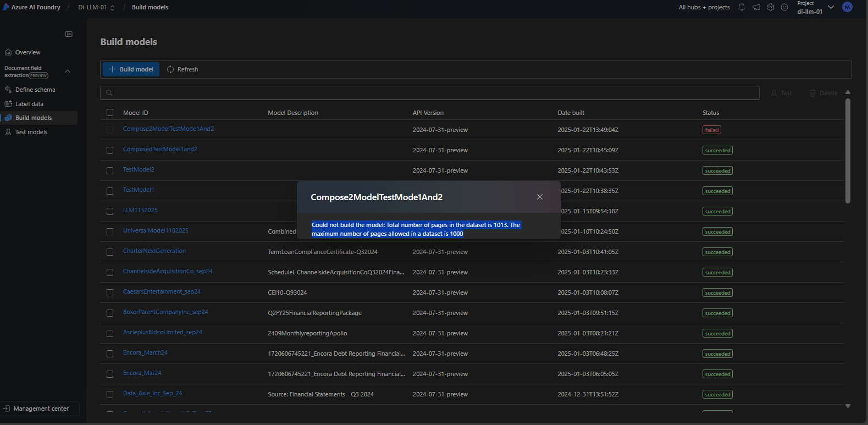The image size is (868, 425).
Task: Check the ComposedTestModel1and2 row checkbox
Action: pos(110,150)
